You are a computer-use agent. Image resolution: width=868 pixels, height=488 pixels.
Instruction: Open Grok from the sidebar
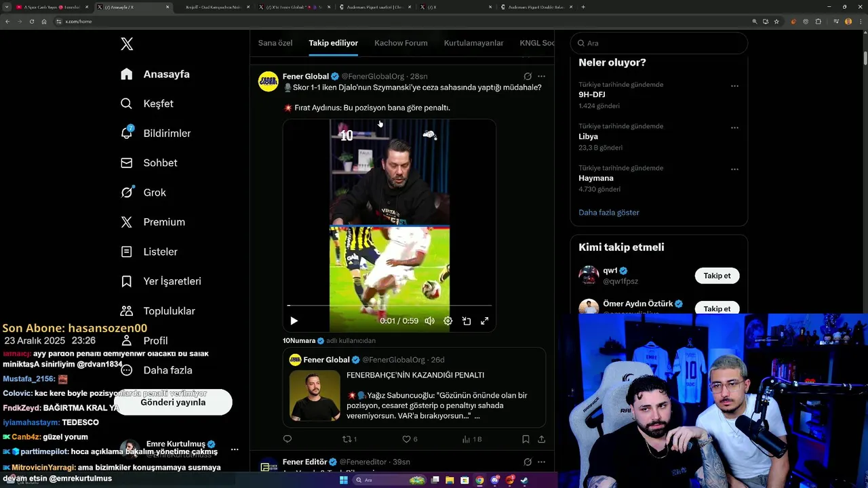point(143,192)
